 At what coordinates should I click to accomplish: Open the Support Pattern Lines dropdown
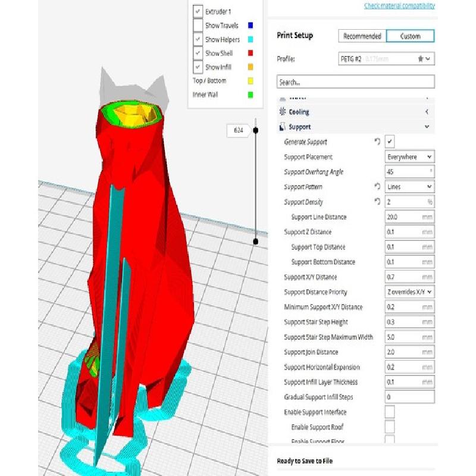coord(409,186)
